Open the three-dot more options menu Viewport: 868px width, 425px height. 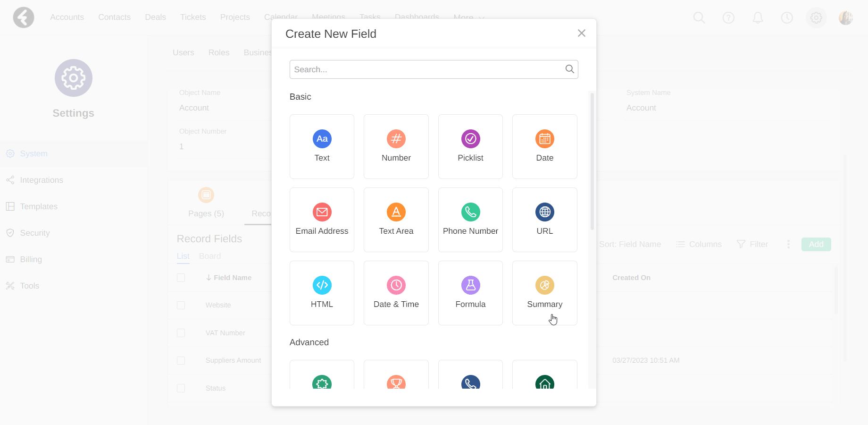click(788, 244)
